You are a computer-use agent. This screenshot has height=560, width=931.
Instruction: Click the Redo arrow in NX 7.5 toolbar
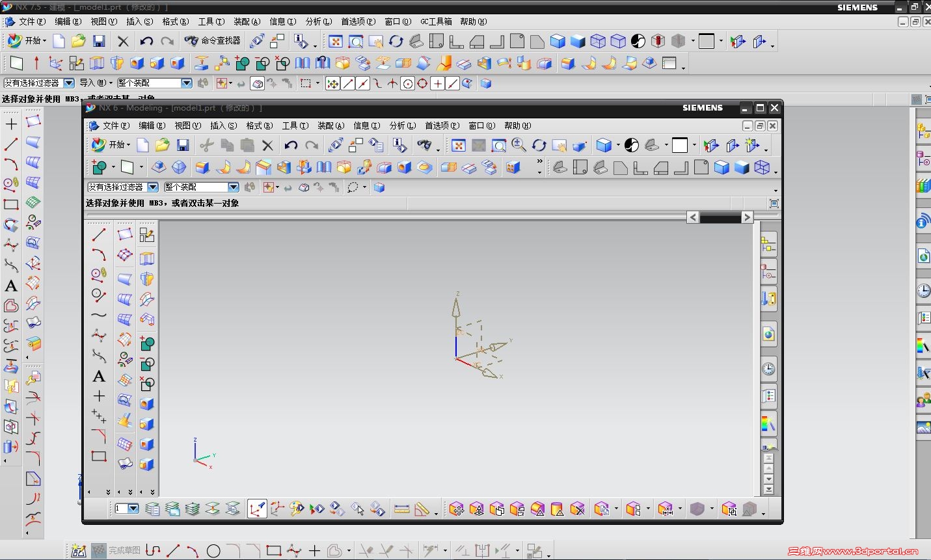(167, 41)
